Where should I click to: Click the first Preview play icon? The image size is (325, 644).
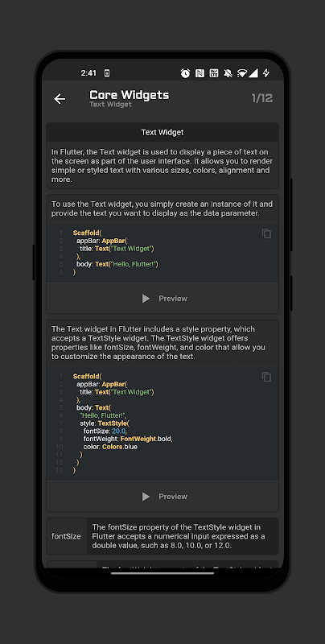click(146, 299)
